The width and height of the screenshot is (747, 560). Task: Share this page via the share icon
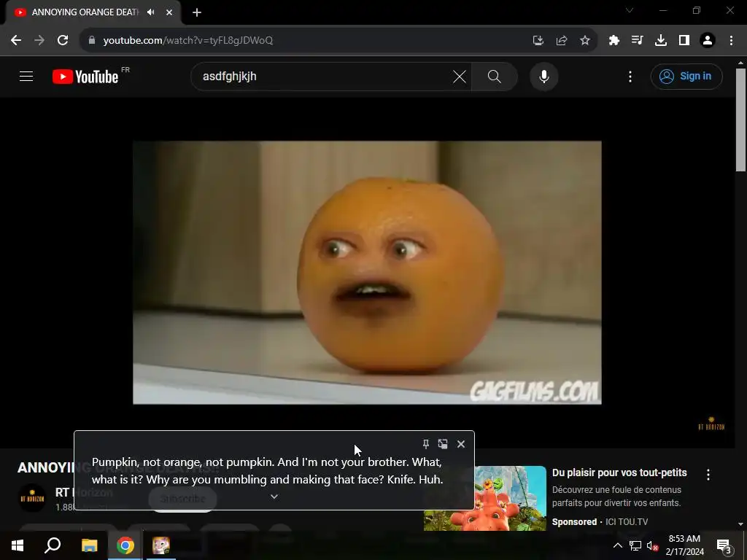pos(562,41)
